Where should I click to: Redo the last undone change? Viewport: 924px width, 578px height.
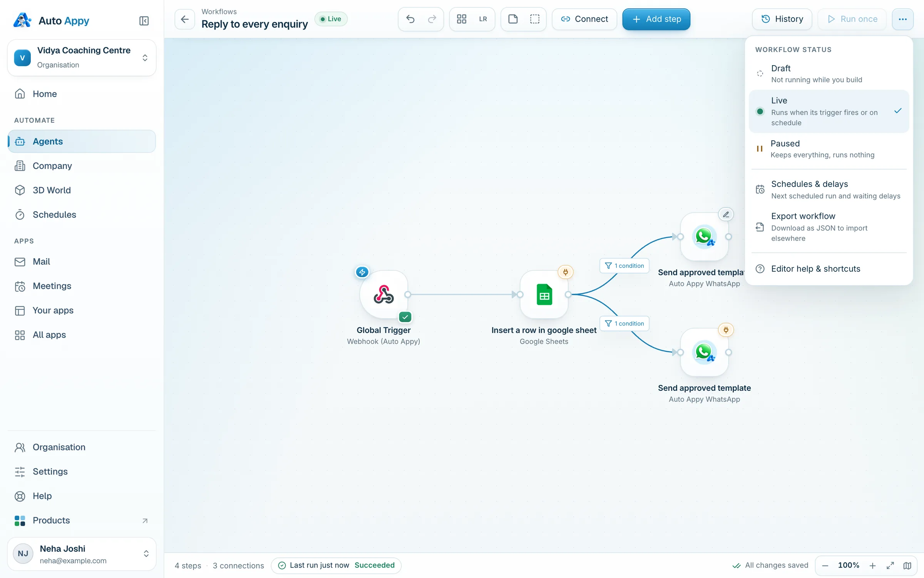click(x=432, y=19)
